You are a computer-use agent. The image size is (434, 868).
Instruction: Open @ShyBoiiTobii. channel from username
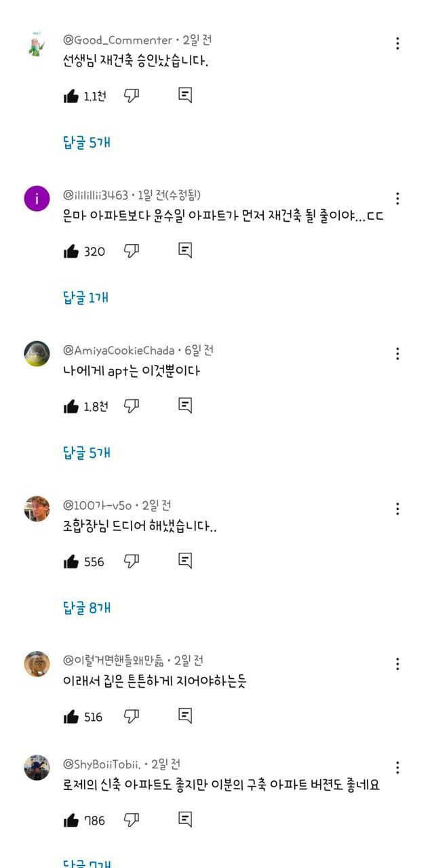[102, 764]
